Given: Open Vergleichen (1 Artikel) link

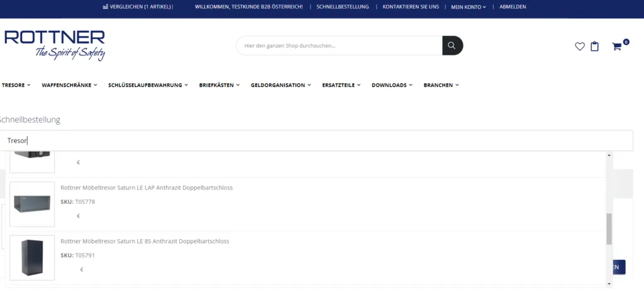Looking at the screenshot, I should pos(140,7).
